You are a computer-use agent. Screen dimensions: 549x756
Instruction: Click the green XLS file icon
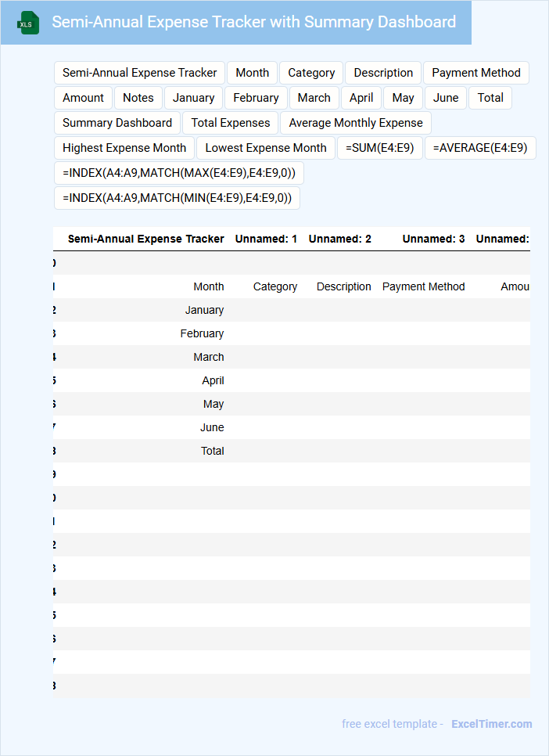point(28,23)
